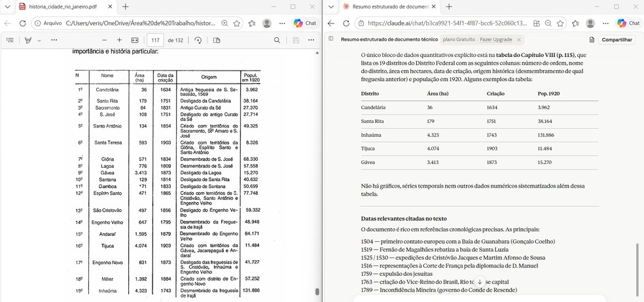Open the document artifact icon beside Compartilhar
The width and height of the screenshot is (644, 302).
click(592, 40)
